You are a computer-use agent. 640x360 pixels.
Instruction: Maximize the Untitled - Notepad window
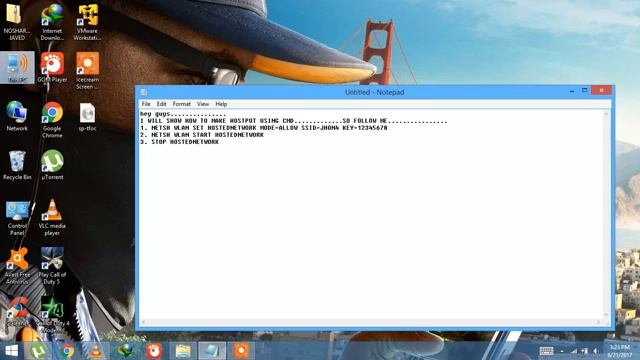click(x=584, y=90)
